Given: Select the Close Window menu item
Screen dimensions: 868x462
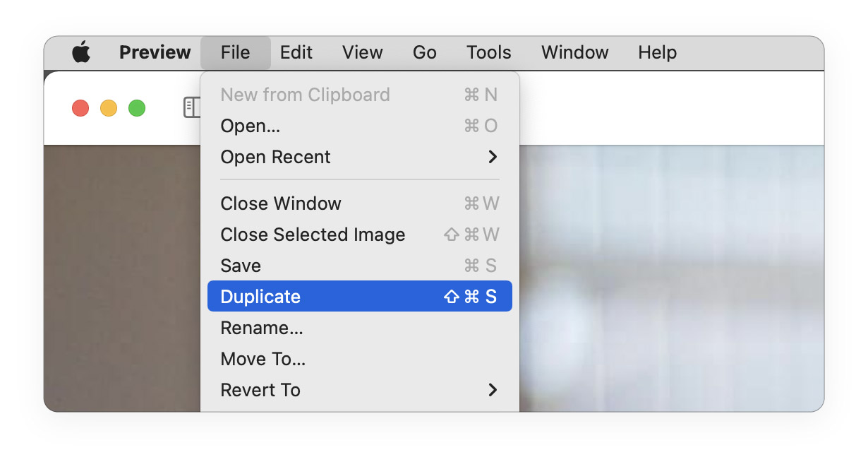Looking at the screenshot, I should (281, 203).
